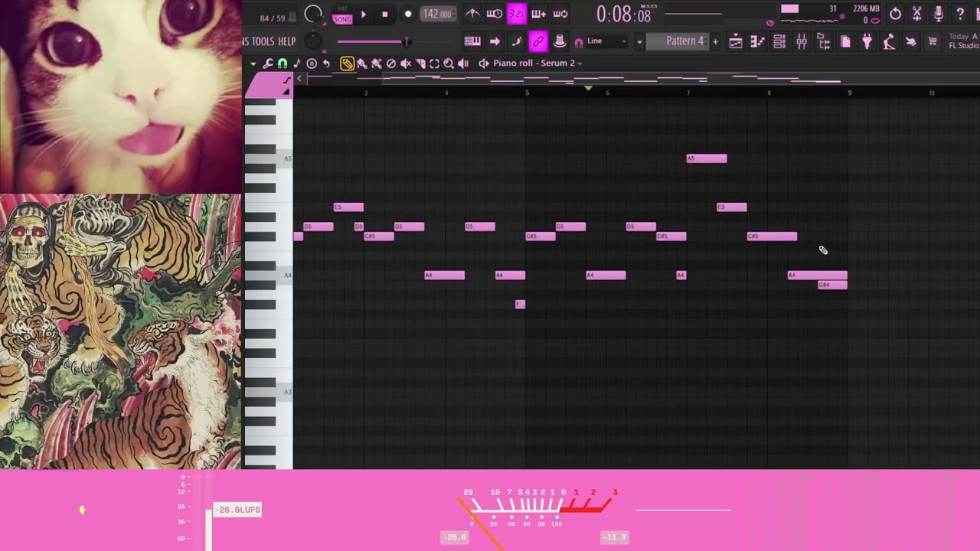The image size is (980, 551).
Task: Click the song position slider handle
Action: 407,41
